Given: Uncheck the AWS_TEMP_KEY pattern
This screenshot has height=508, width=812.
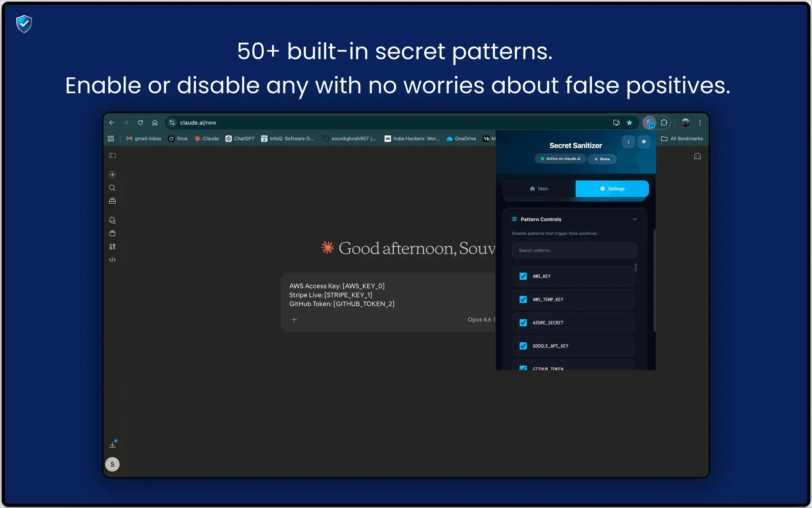Looking at the screenshot, I should [523, 300].
